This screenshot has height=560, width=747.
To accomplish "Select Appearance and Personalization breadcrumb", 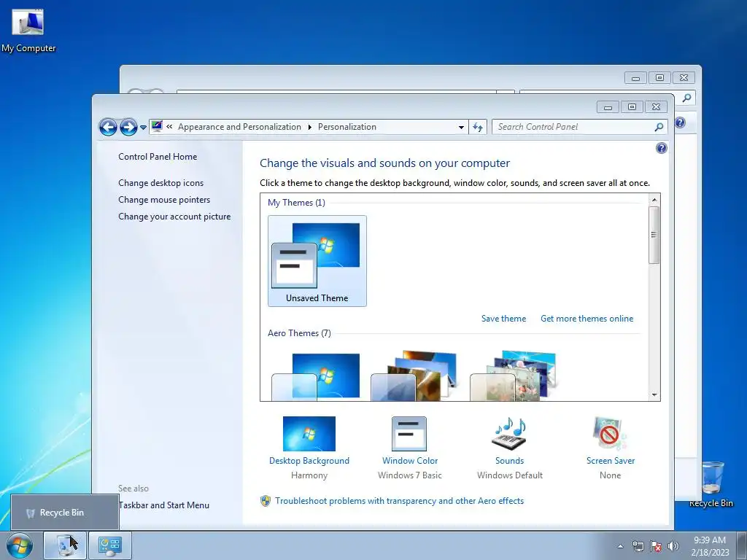I will (239, 127).
